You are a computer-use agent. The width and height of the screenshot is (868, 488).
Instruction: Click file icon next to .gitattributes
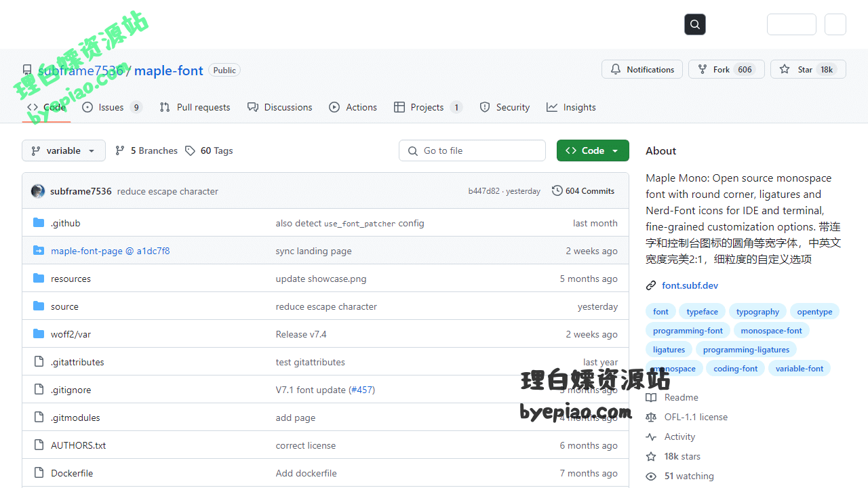pos(39,362)
